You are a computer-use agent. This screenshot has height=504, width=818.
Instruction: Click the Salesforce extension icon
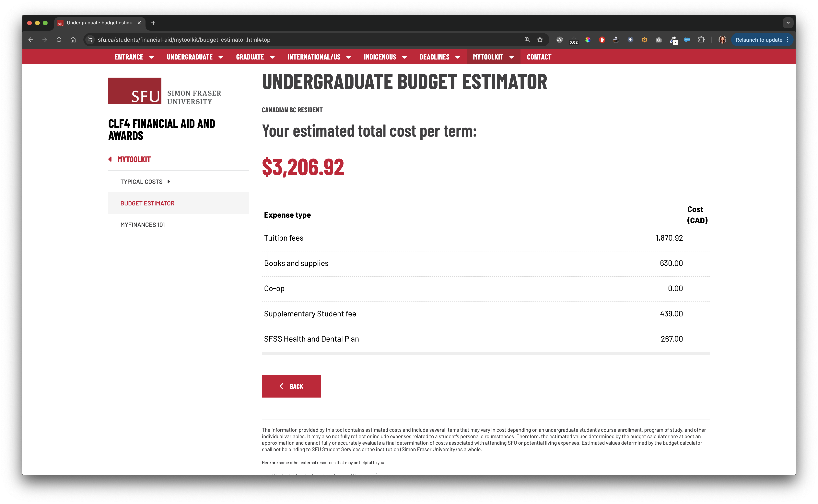687,40
